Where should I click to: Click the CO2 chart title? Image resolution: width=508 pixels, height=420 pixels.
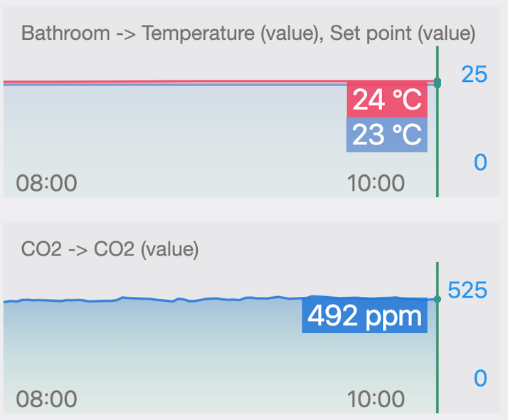pos(110,249)
